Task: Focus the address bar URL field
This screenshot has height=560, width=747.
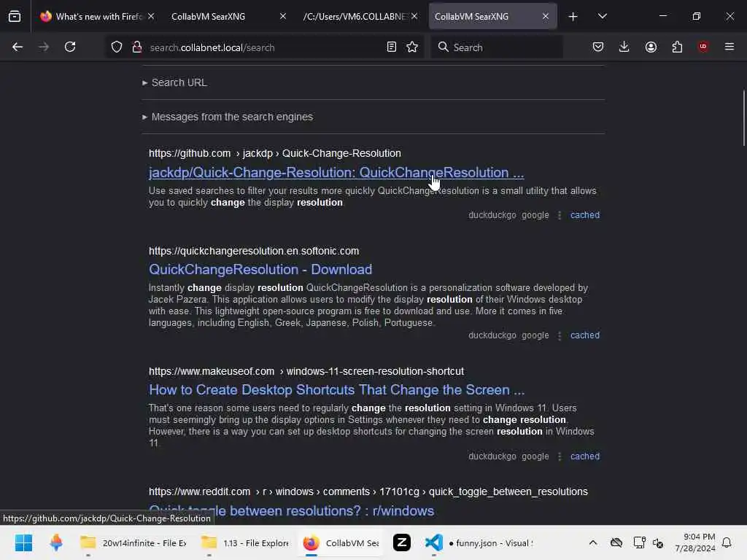Action: [264, 47]
